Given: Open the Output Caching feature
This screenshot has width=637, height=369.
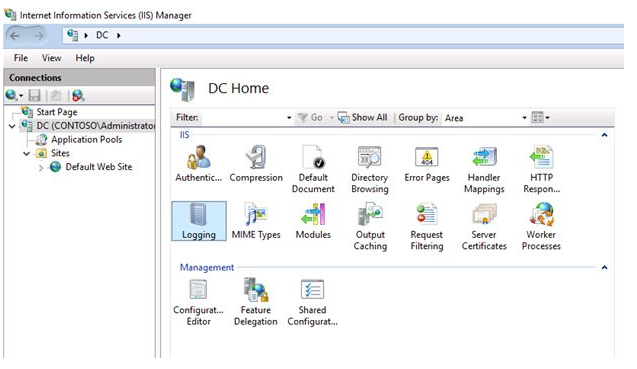Looking at the screenshot, I should click(370, 226).
